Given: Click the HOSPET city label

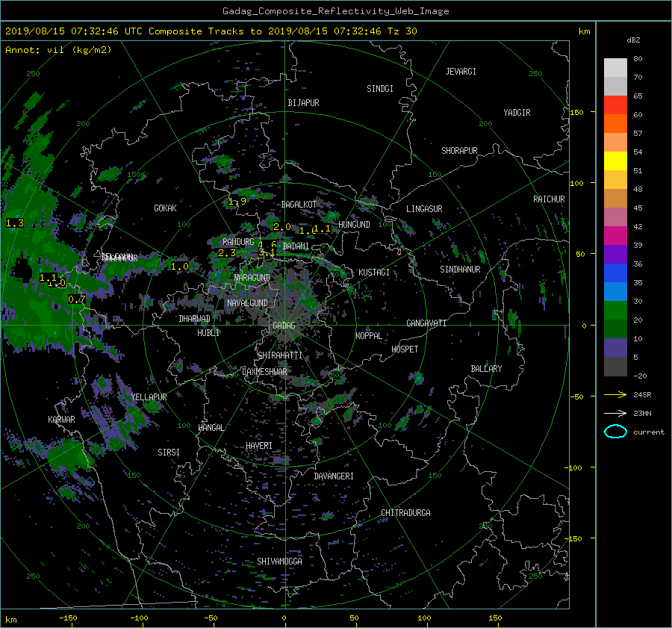Looking at the screenshot, I should click(x=405, y=349).
